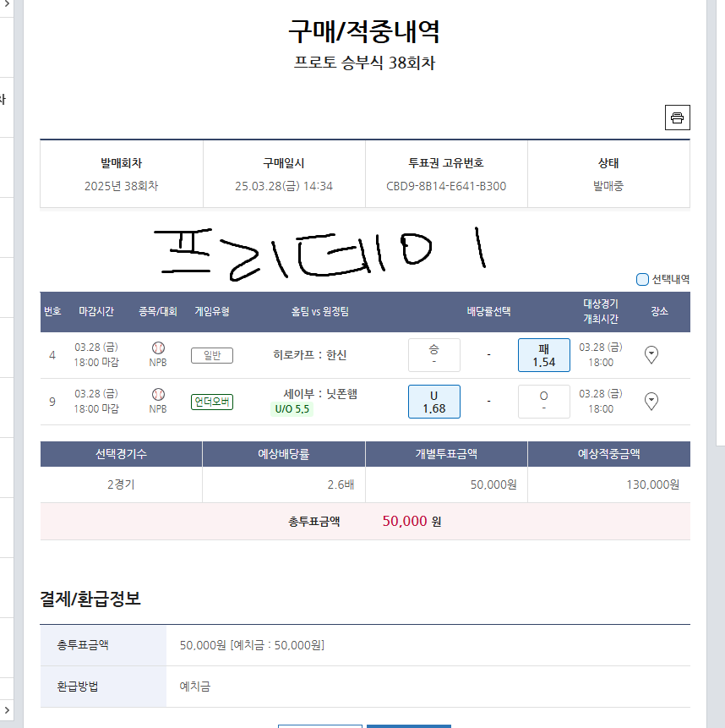This screenshot has width=725, height=728.
Task: Click the white outlined button at page bottom
Action: [x=320, y=726]
